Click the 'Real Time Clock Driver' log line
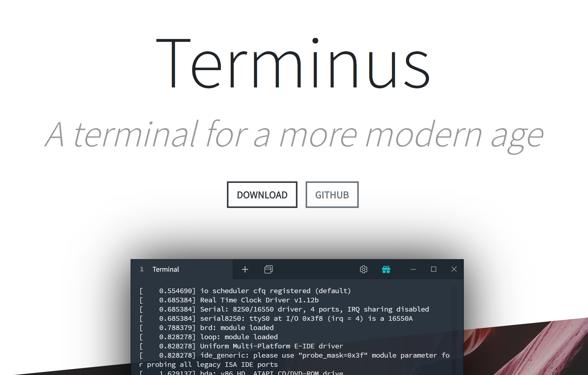 click(229, 300)
